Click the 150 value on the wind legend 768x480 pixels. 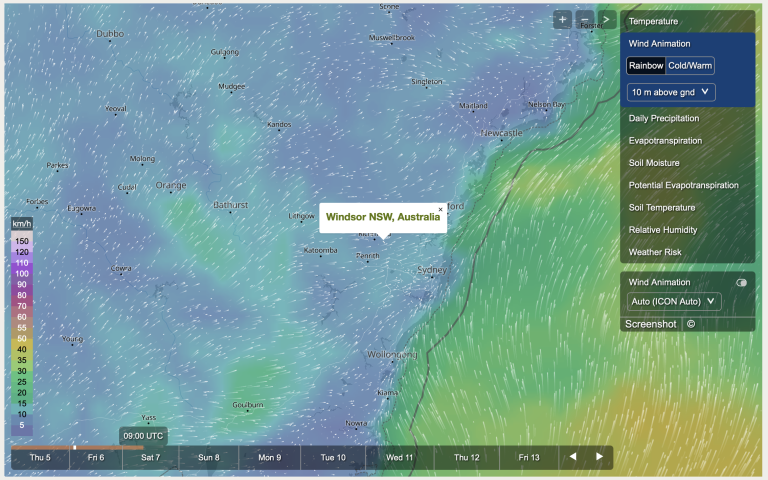pos(22,241)
